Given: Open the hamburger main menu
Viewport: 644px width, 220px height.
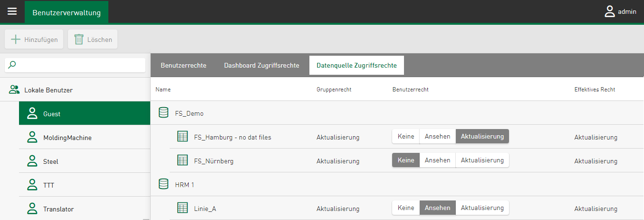Looking at the screenshot, I should click(12, 11).
